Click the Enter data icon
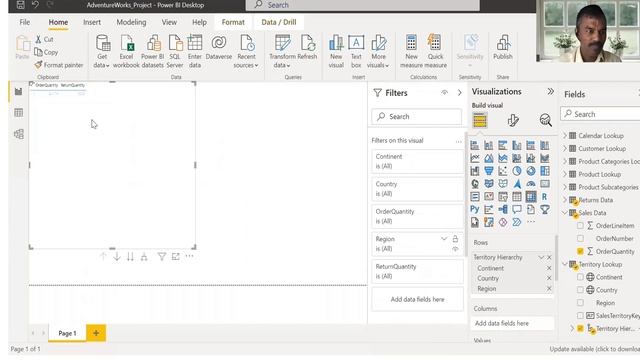 click(x=195, y=43)
